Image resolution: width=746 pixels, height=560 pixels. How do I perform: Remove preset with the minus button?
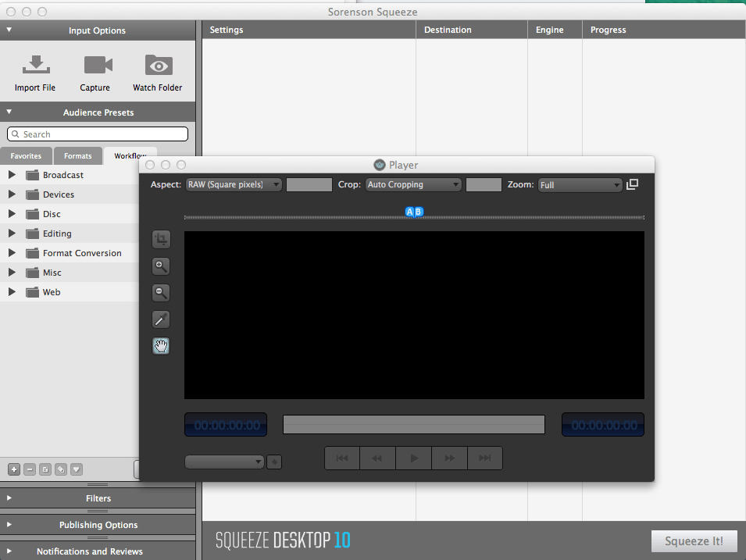(30, 469)
